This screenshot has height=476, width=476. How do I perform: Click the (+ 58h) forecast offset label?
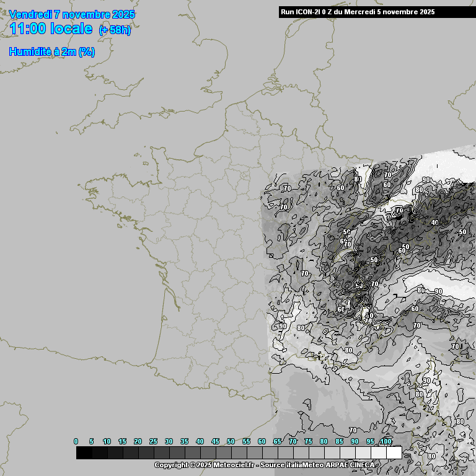pyautogui.click(x=115, y=30)
